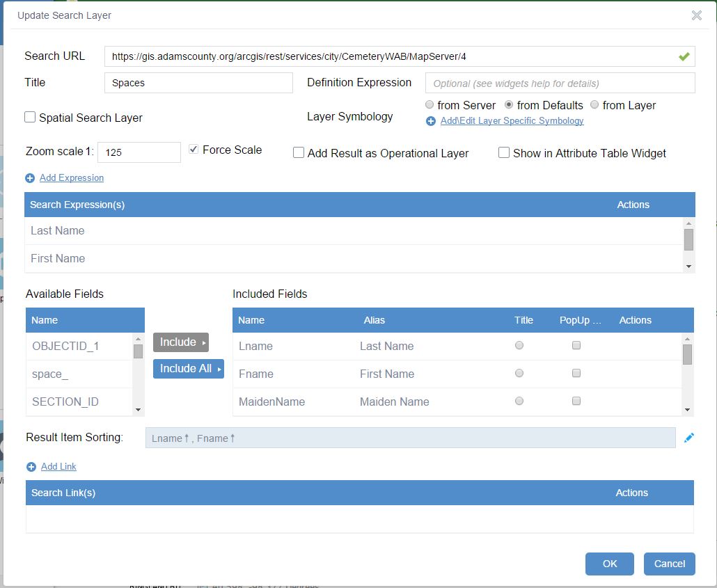Click Available Fields scrollbar down arrow
This screenshot has height=588, width=717.
click(x=138, y=410)
